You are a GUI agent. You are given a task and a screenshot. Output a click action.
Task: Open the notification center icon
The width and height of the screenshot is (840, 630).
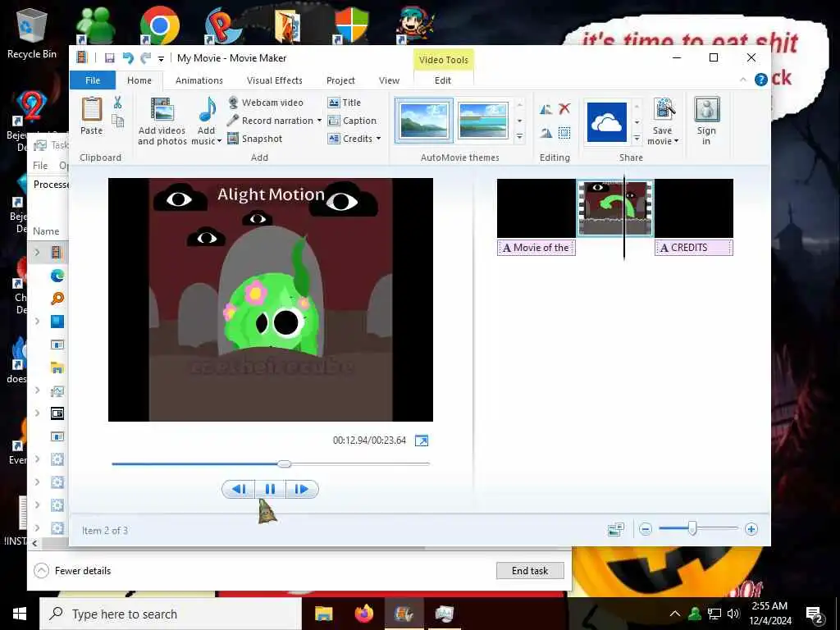815,614
